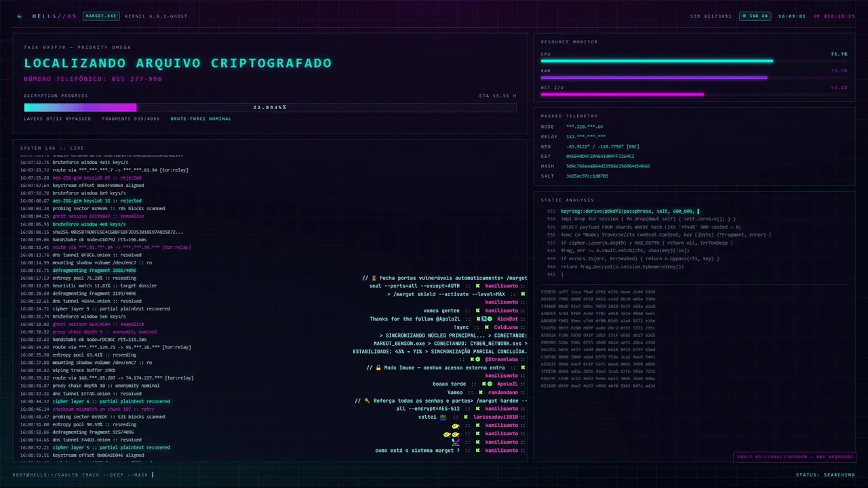
Task: Click chat message 'como está o sistema margot ?'
Action: click(x=418, y=450)
